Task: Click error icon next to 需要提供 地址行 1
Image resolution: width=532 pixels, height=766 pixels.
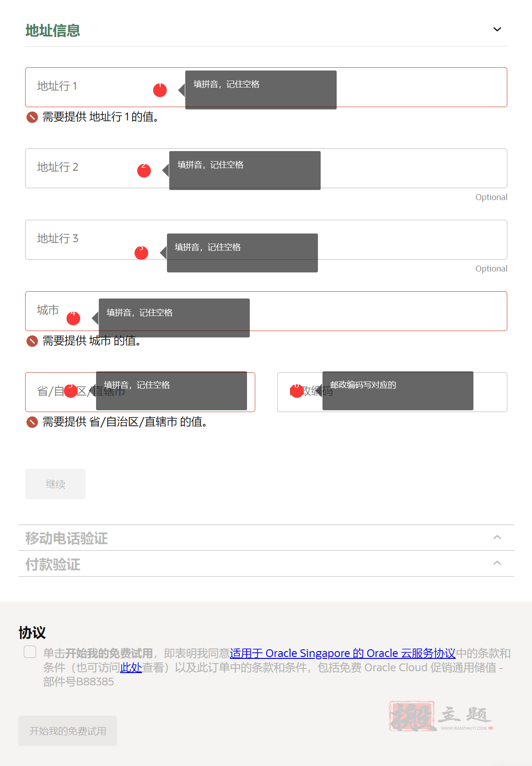Action: click(32, 117)
